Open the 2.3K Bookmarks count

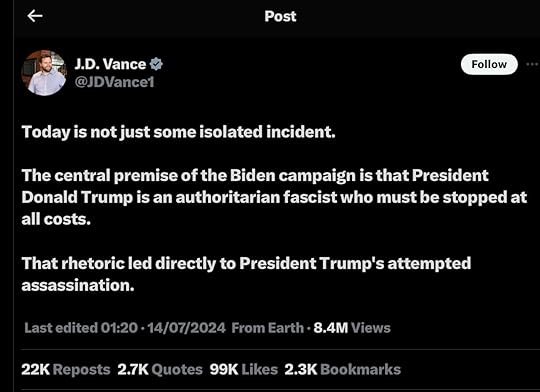point(343,370)
